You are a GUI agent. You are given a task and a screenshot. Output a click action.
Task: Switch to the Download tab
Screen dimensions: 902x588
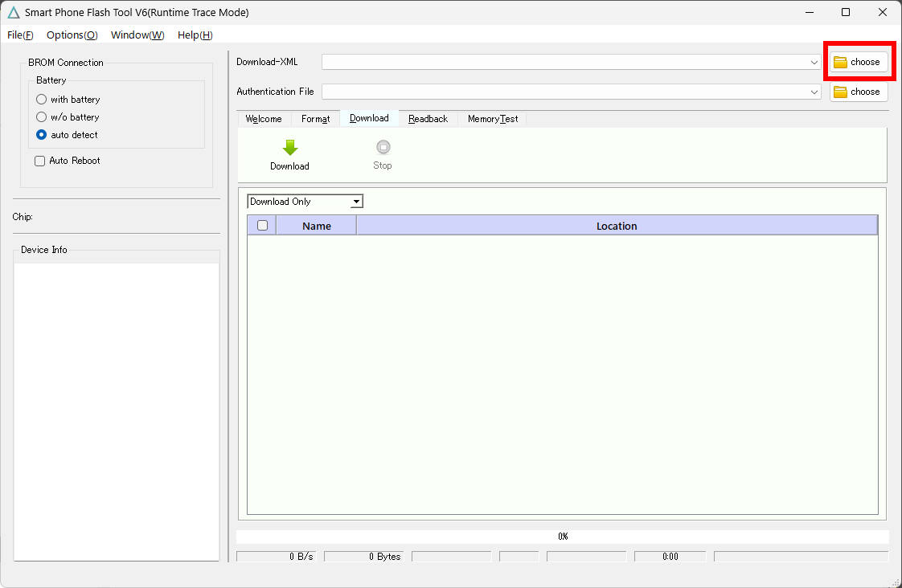point(369,118)
